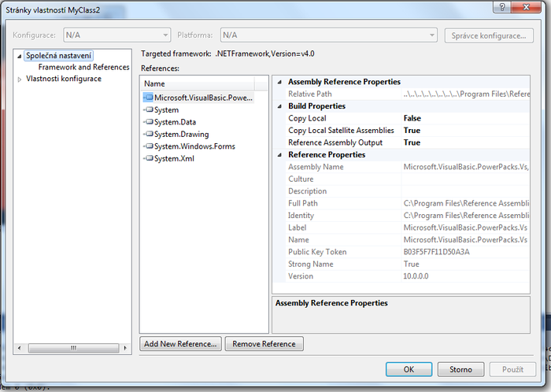Click Správce konfigurace button
This screenshot has width=551, height=392.
489,35
